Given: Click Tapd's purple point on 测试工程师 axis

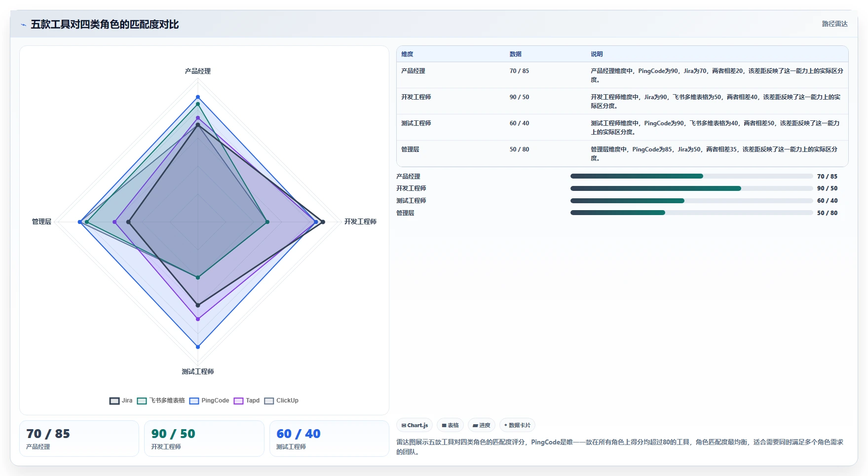Looking at the screenshot, I should tap(198, 319).
